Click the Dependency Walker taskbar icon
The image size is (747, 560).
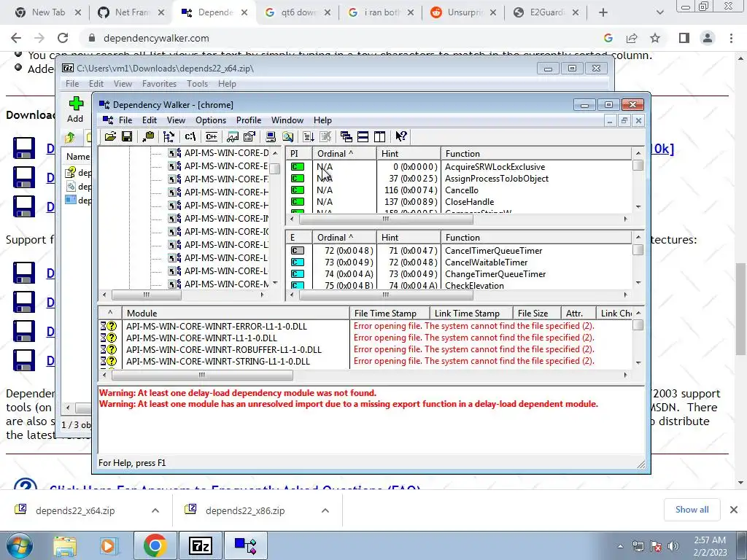(245, 545)
